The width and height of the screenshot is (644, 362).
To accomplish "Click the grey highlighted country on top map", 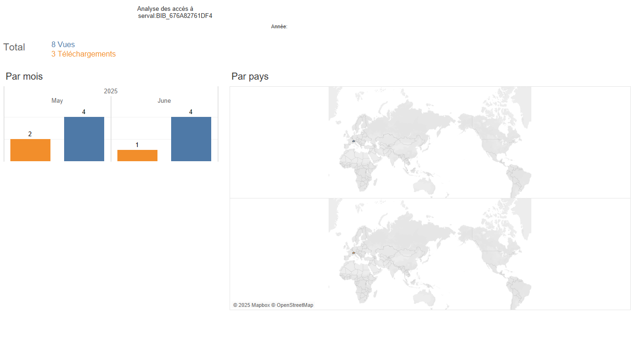I will point(353,141).
